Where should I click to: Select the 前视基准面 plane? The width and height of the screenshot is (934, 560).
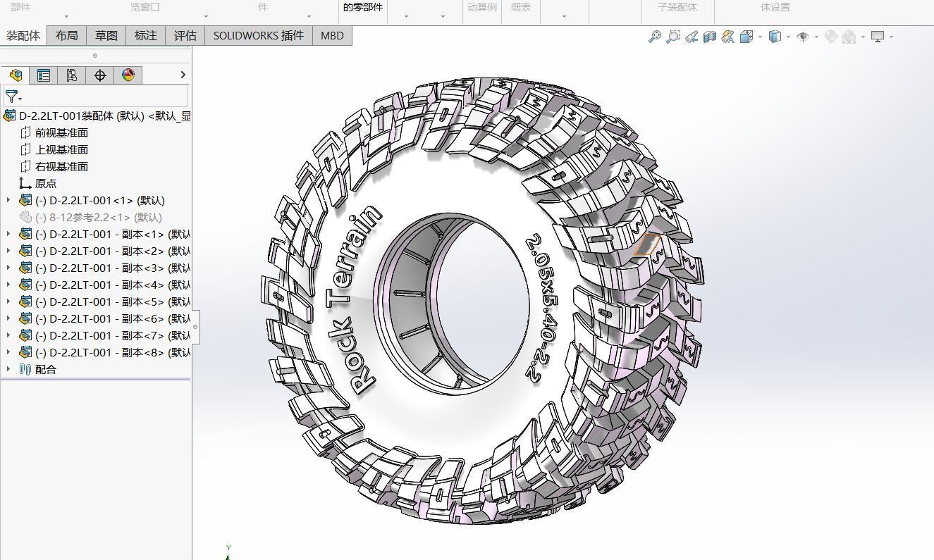[61, 132]
